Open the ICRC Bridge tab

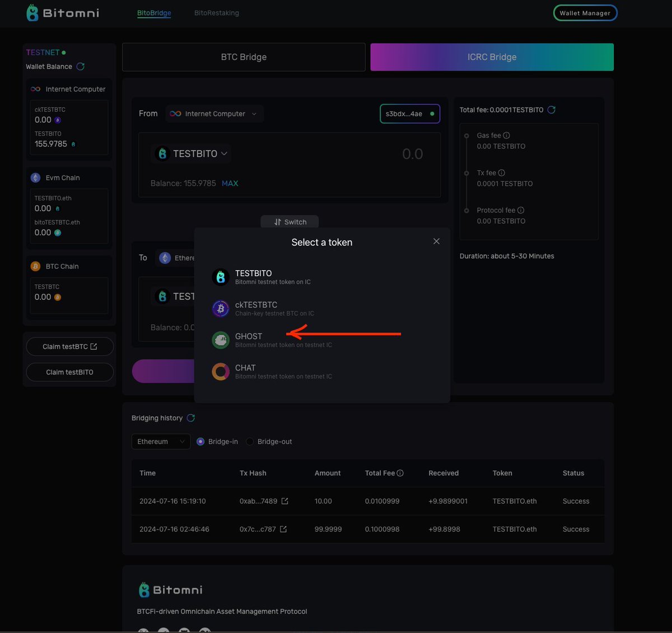pos(492,57)
